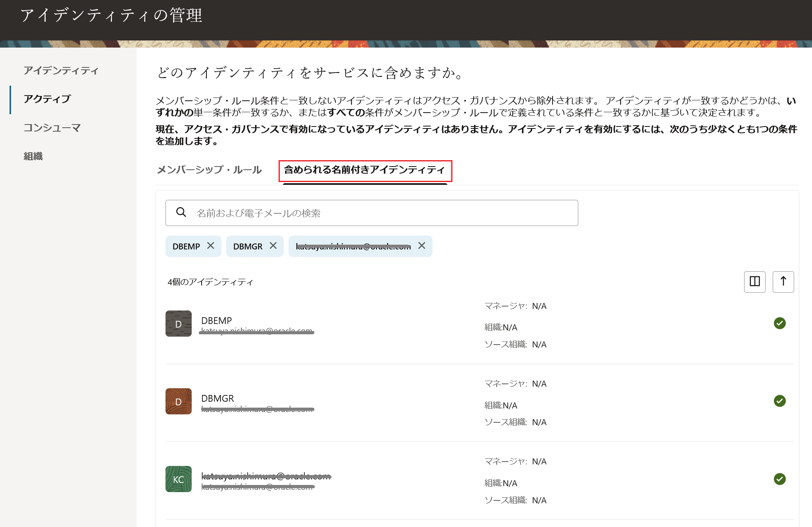Image resolution: width=812 pixels, height=527 pixels.
Task: Switch to メンバーシップ・ルール tab
Action: point(209,170)
